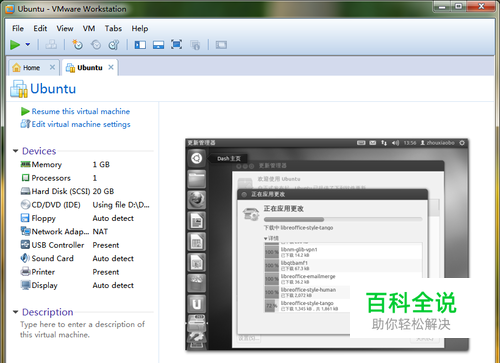Open the snapshot manager toolbar icon

[114, 45]
